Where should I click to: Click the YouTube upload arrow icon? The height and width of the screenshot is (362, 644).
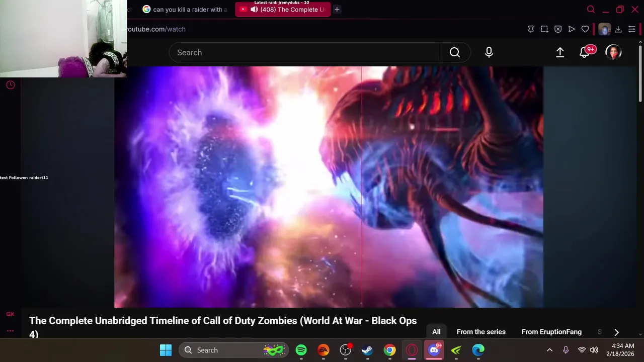560,52
